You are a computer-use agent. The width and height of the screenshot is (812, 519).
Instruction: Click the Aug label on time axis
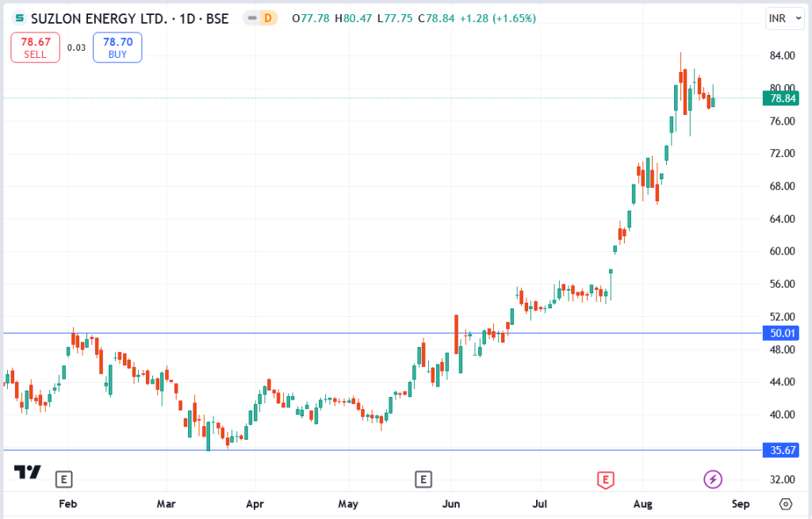[642, 503]
